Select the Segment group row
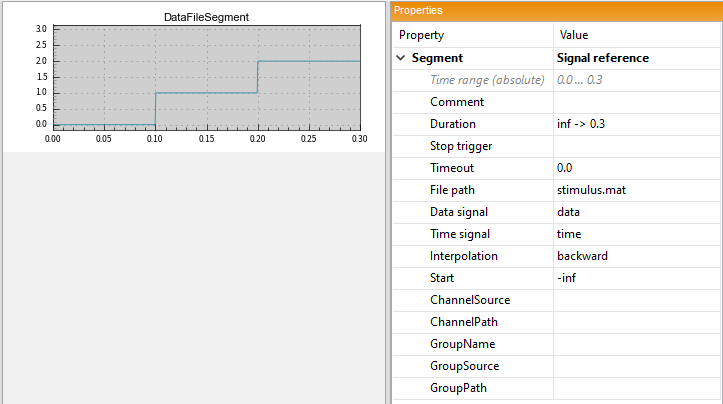 pos(557,58)
